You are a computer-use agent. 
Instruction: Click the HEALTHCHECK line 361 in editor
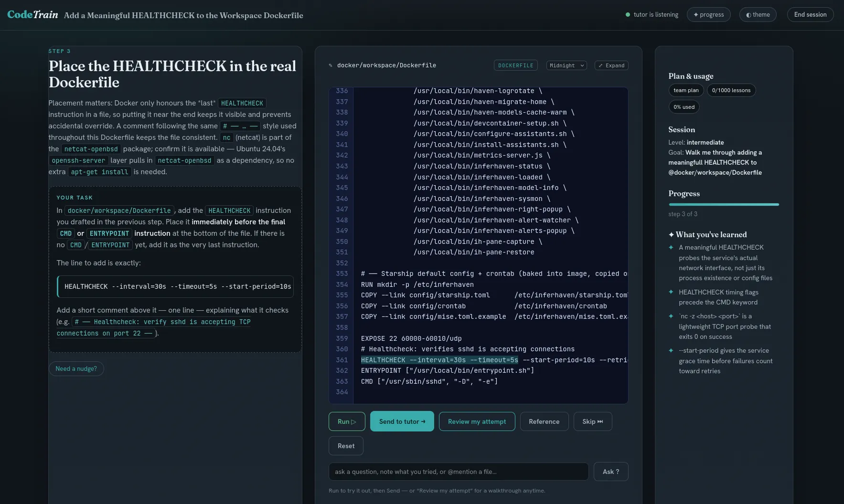pyautogui.click(x=494, y=360)
